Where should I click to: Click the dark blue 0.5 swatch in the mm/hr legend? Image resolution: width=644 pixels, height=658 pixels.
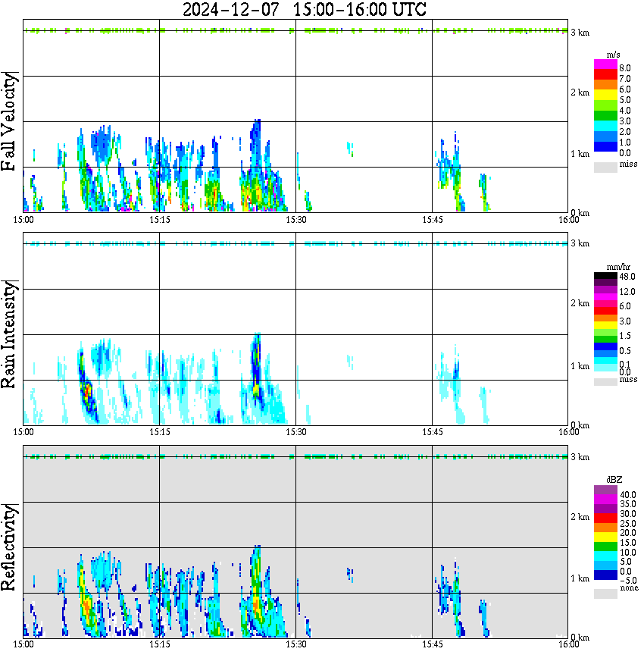605,346
